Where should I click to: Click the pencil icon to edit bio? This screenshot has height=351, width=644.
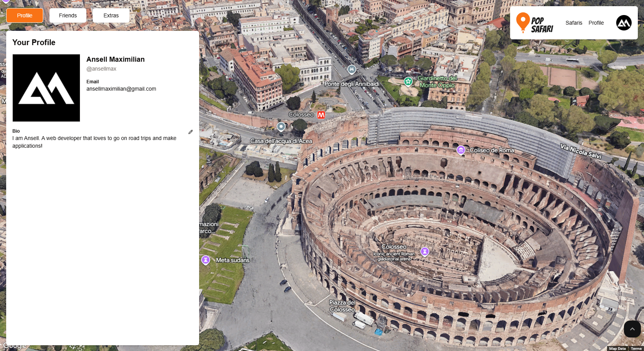190,132
